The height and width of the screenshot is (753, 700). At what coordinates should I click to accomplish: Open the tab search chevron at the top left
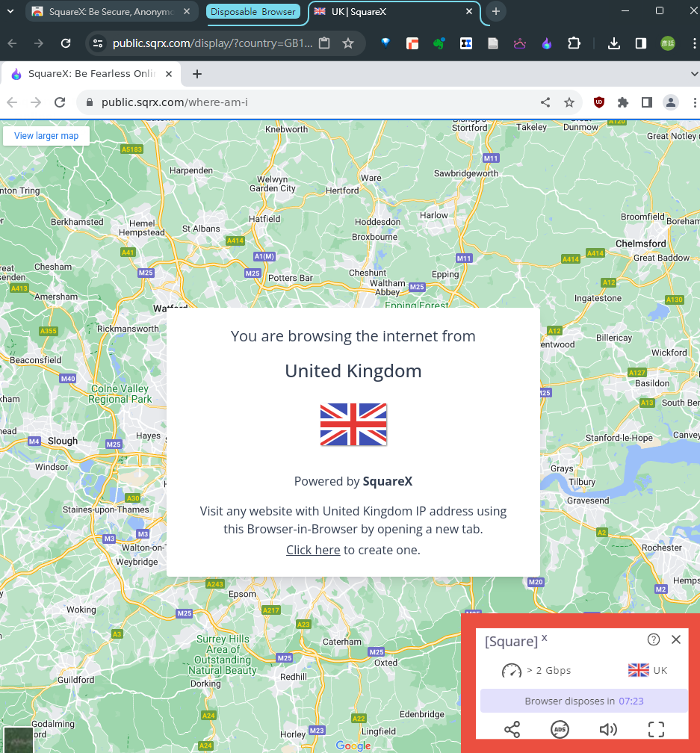[10, 11]
